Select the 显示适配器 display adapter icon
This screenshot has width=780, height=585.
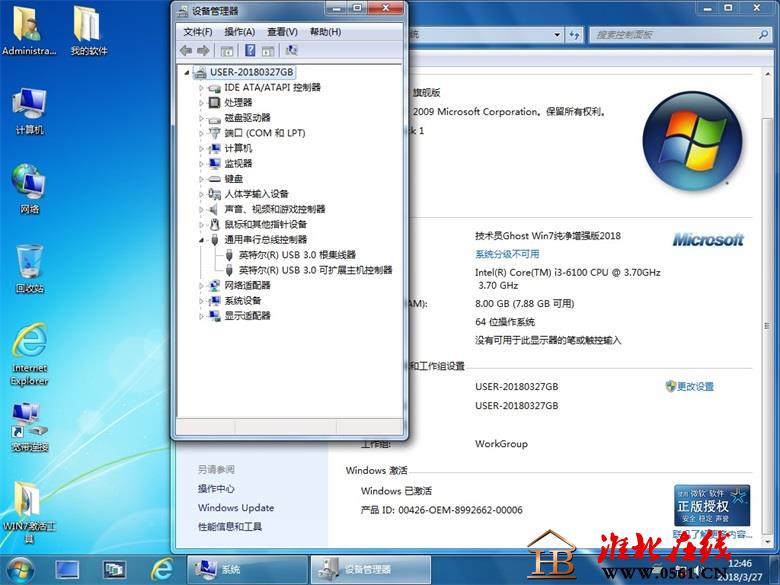tap(214, 316)
